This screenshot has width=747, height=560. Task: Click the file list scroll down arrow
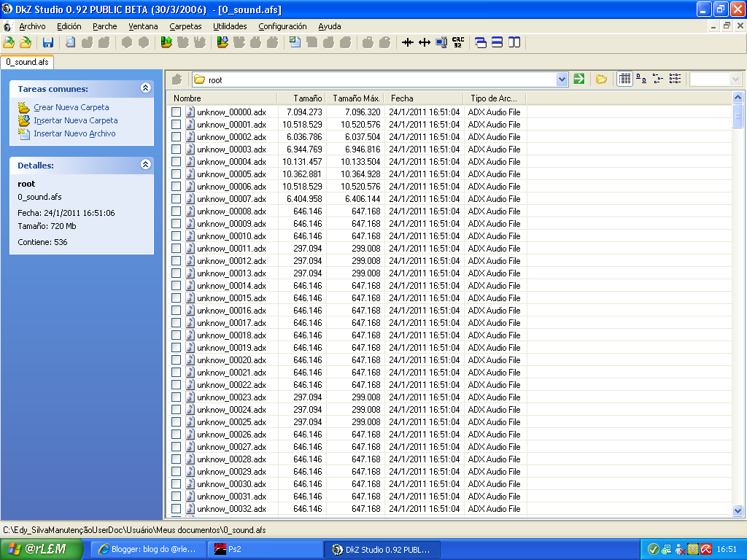738,510
